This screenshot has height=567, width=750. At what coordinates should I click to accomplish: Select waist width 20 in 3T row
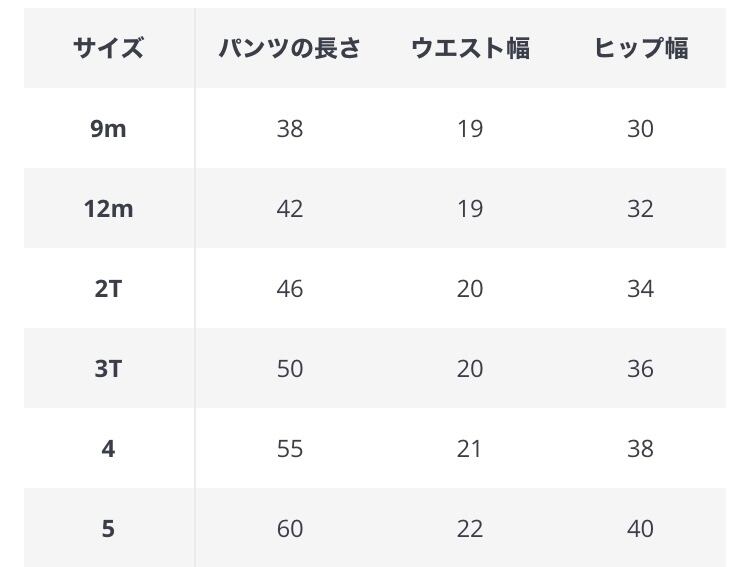(x=470, y=369)
